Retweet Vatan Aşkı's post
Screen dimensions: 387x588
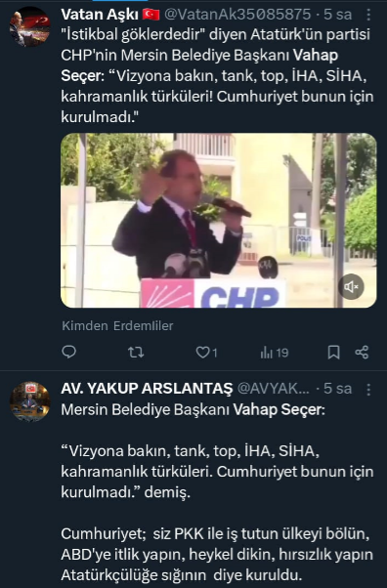tap(136, 353)
